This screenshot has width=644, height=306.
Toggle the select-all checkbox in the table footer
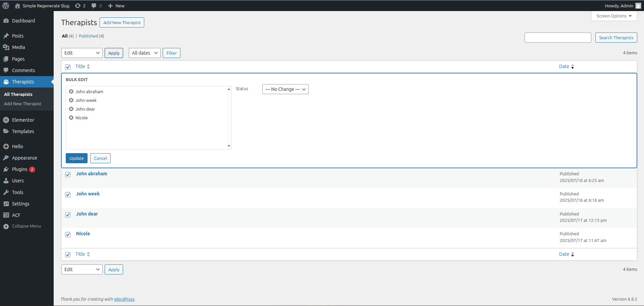[x=68, y=255]
